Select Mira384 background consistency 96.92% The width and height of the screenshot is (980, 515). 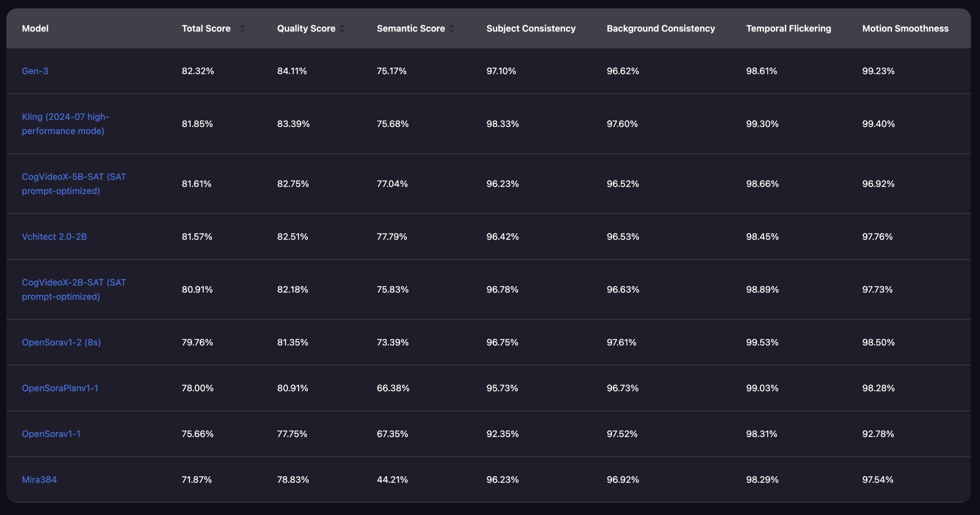(x=623, y=479)
